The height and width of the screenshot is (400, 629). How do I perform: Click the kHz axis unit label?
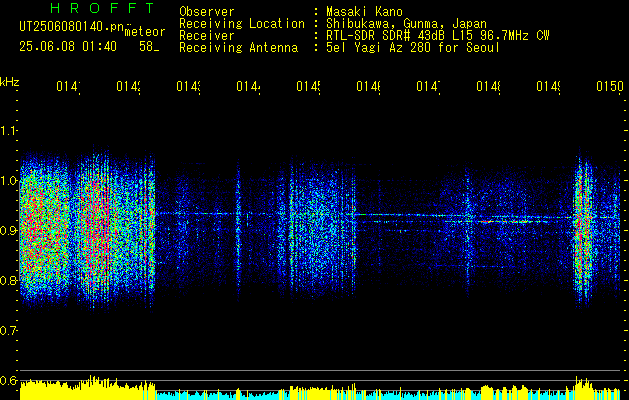pyautogui.click(x=9, y=82)
